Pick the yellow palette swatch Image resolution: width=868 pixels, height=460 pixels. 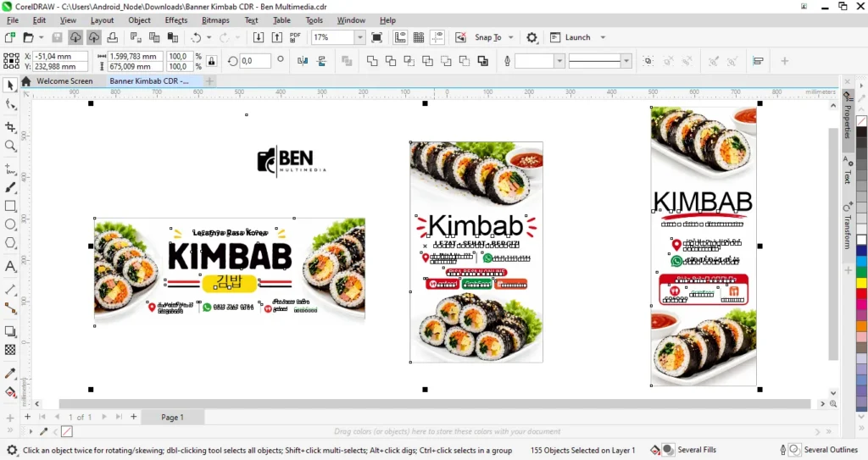click(861, 283)
